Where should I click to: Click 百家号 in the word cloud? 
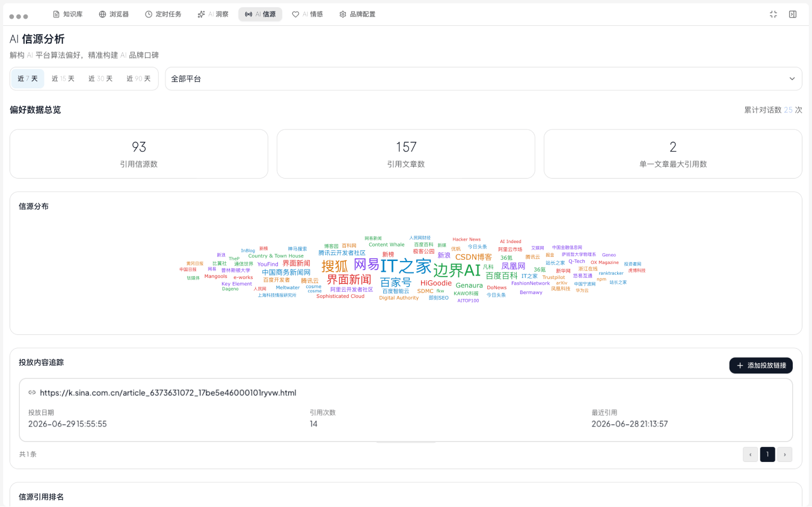pos(396,283)
